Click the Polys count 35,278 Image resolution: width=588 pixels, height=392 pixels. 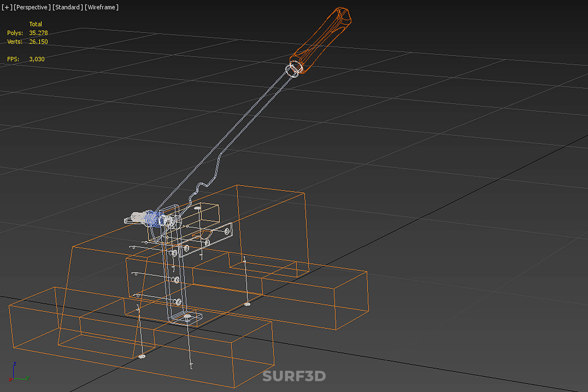(38, 33)
